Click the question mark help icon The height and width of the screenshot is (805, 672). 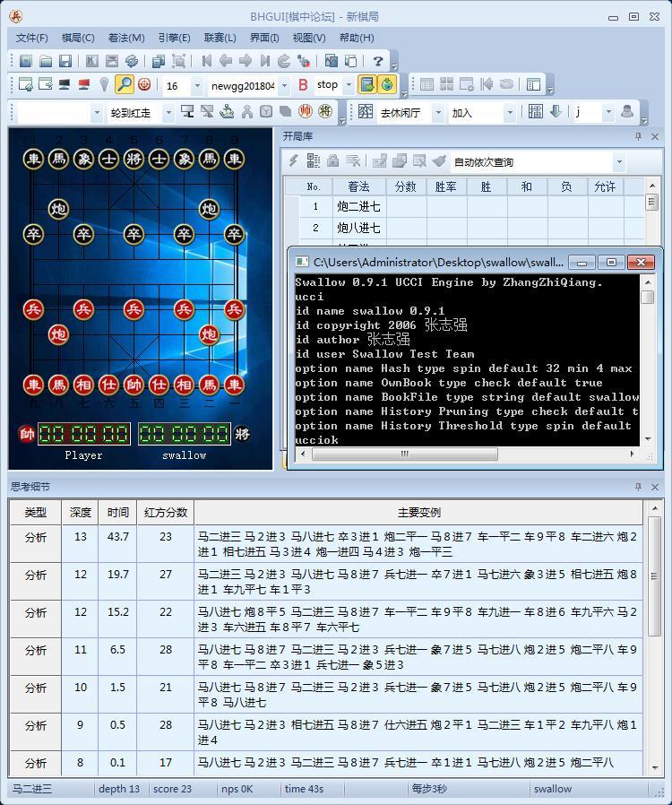point(378,61)
